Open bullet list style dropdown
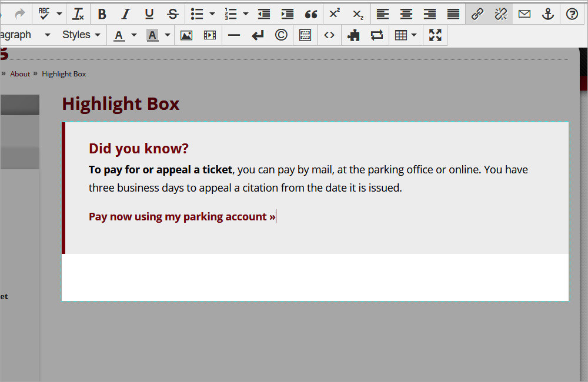This screenshot has height=382, width=588. point(212,14)
